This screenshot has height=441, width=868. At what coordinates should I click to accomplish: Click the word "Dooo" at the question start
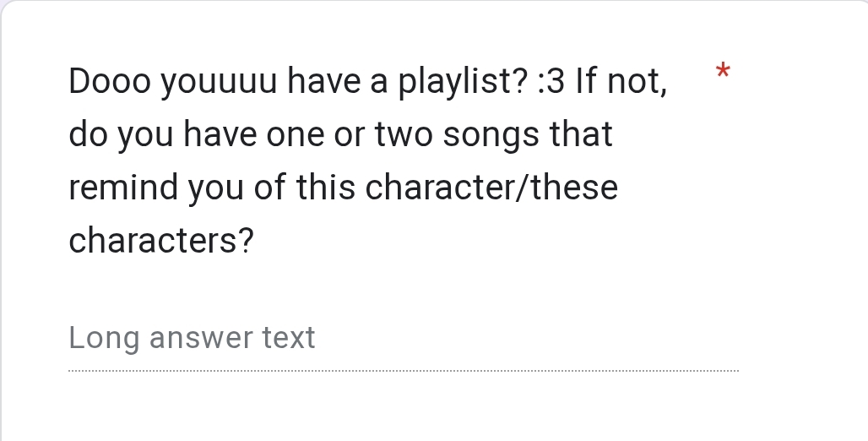pyautogui.click(x=110, y=82)
